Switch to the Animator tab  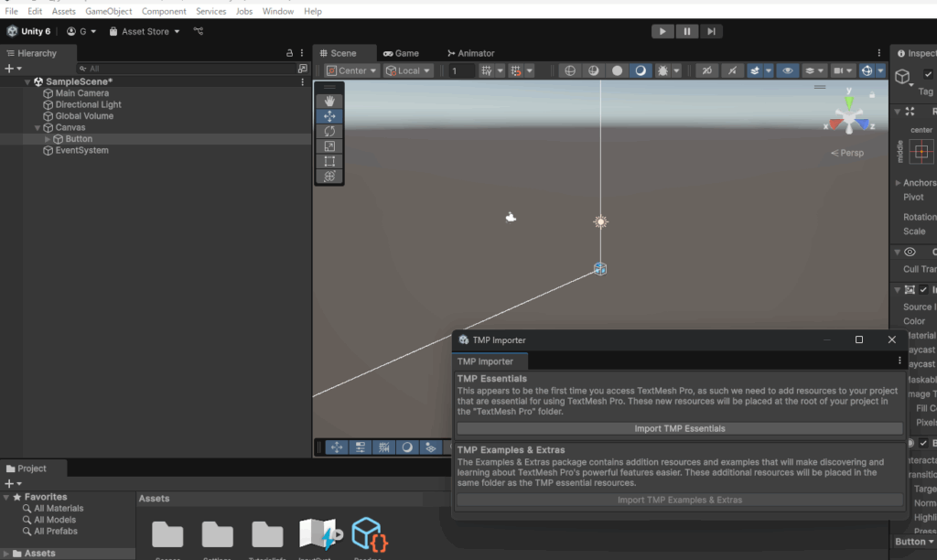point(471,53)
